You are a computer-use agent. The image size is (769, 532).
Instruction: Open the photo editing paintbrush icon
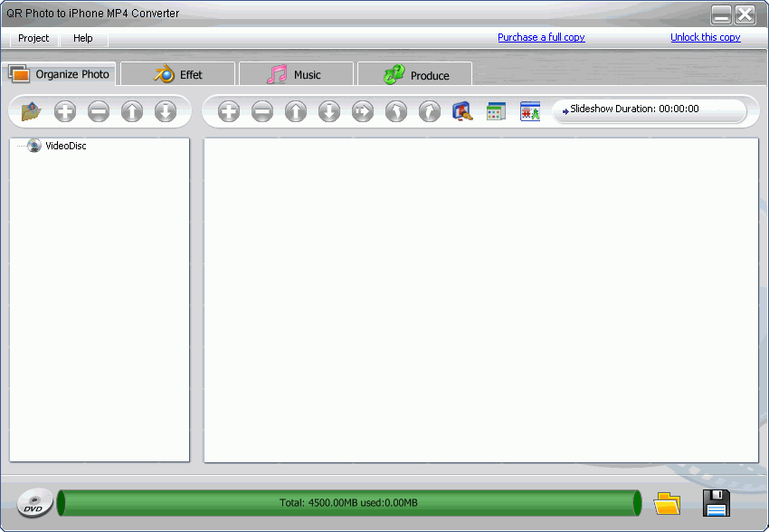[462, 111]
